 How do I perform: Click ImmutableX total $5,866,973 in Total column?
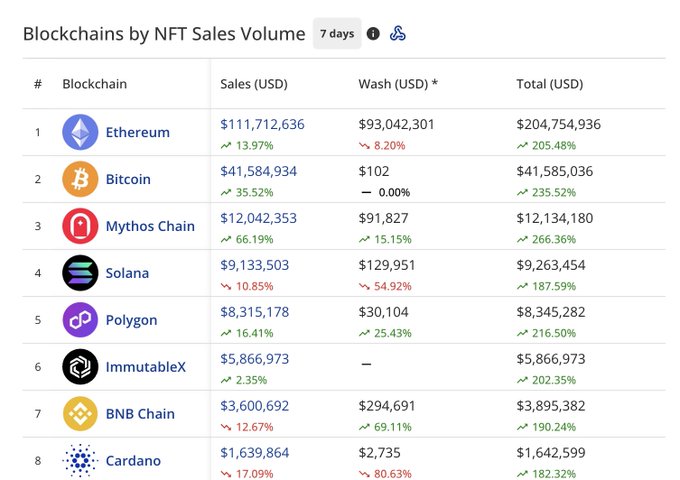tap(551, 359)
